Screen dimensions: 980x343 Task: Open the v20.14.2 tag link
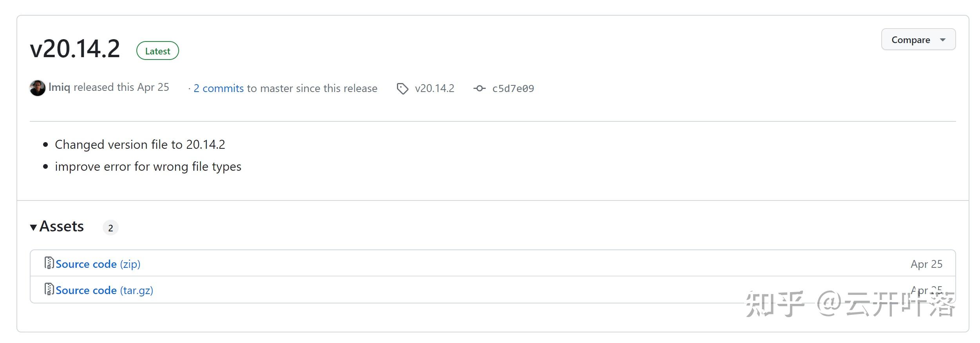tap(435, 88)
